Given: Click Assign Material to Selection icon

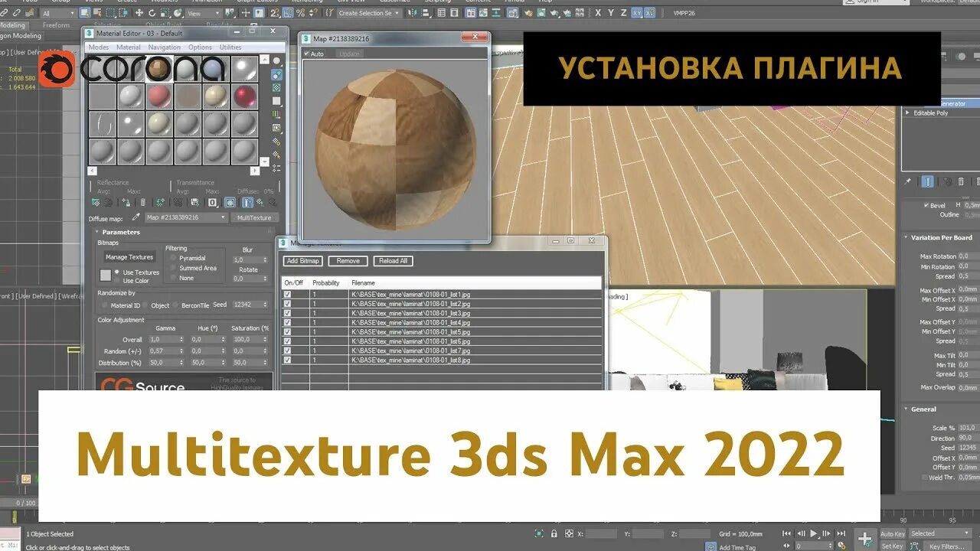Looking at the screenshot, I should point(126,202).
